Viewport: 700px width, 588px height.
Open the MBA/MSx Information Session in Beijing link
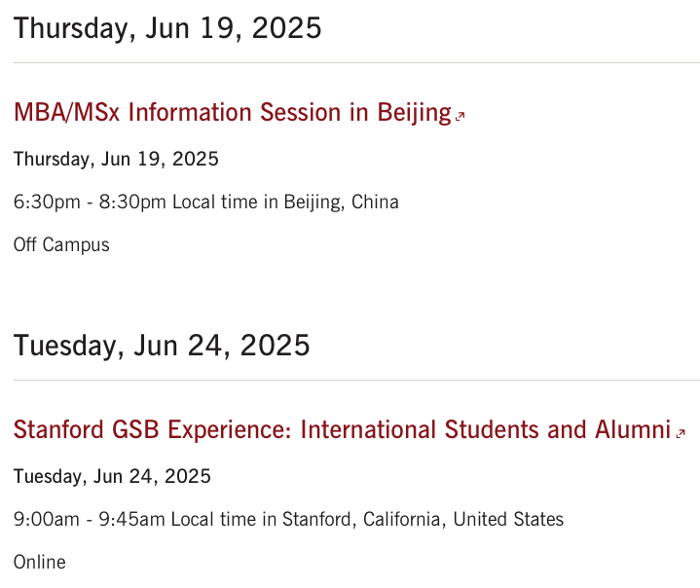(233, 112)
